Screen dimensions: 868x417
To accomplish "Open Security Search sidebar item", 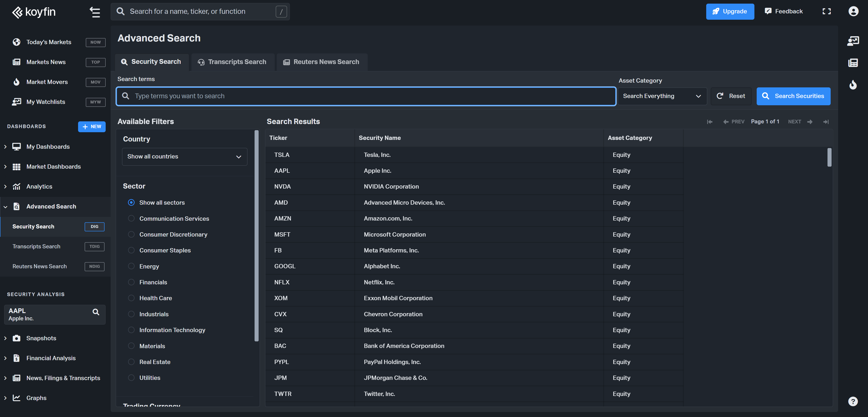I will coord(55,227).
